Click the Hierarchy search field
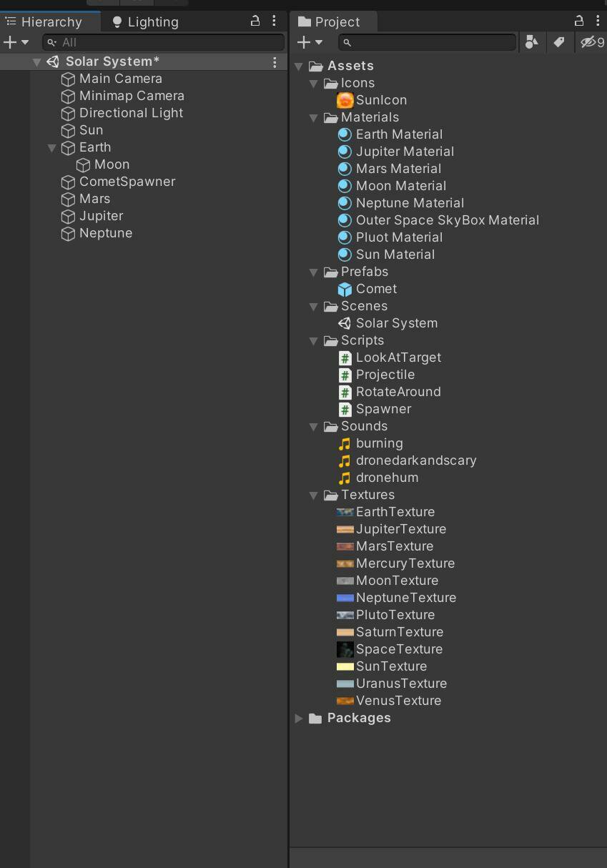 point(164,42)
